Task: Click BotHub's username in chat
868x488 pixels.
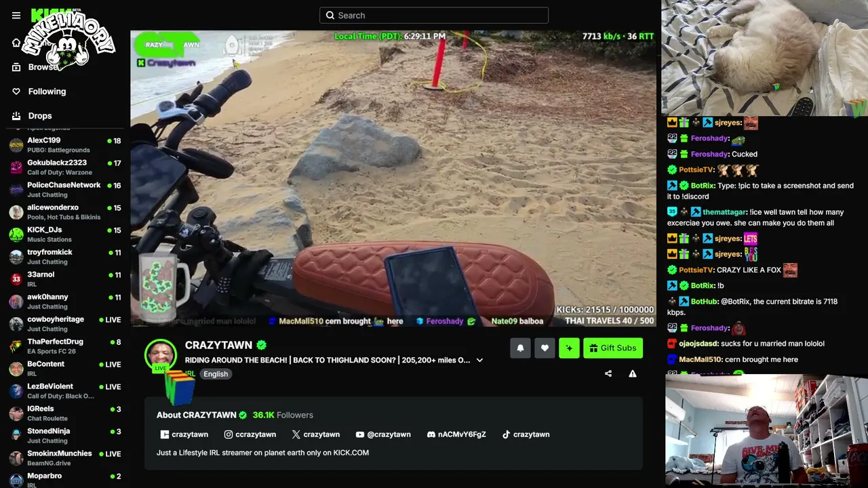Action: click(704, 302)
